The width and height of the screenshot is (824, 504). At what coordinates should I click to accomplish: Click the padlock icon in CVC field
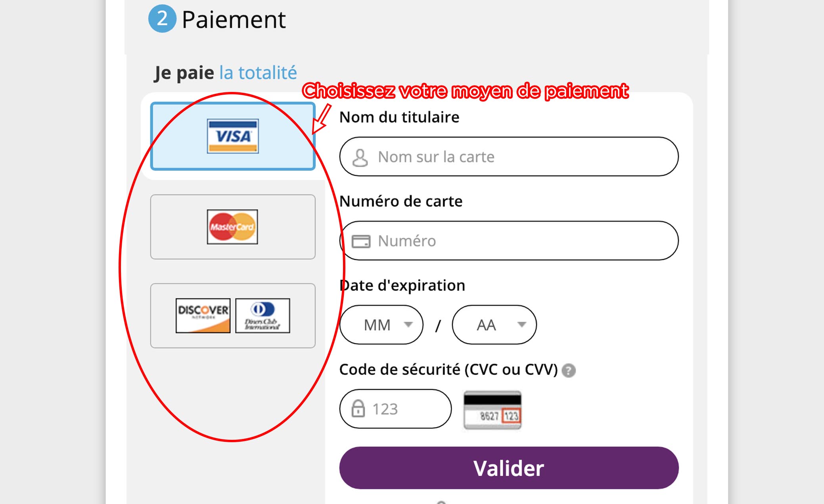[x=358, y=409]
